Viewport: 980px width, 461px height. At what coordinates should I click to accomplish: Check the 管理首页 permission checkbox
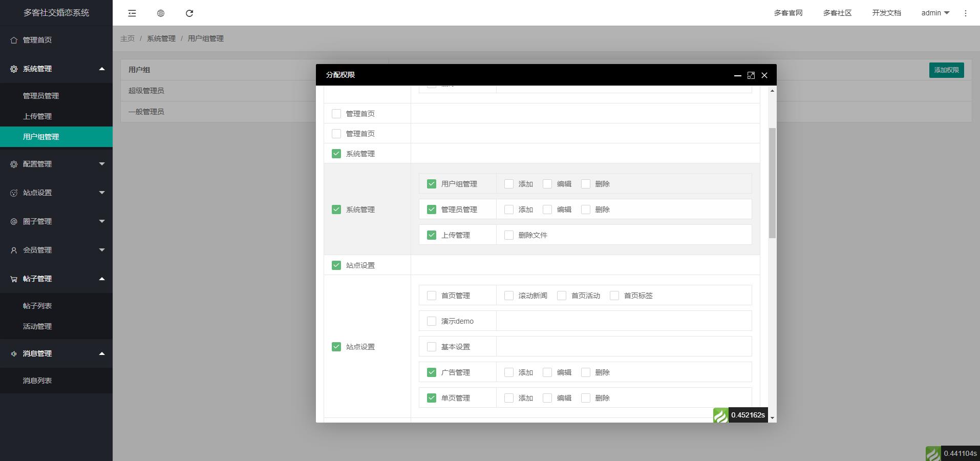click(x=336, y=113)
